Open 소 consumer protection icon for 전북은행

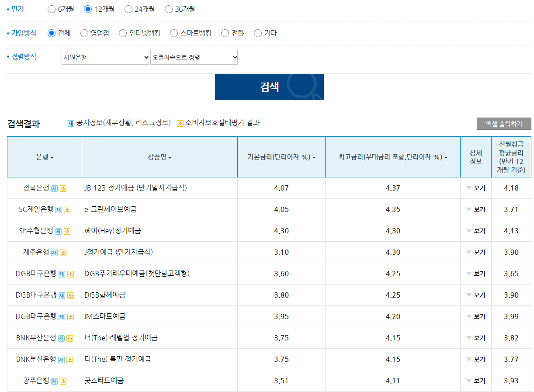[x=63, y=188]
